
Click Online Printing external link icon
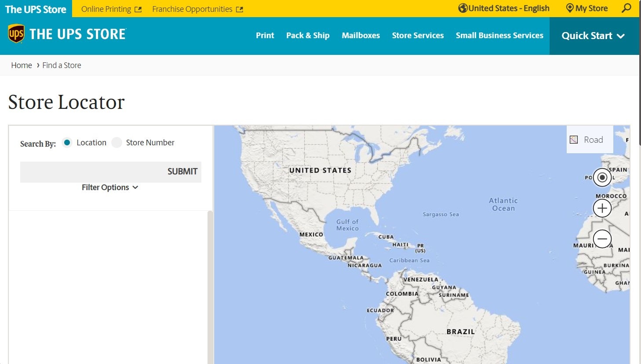(138, 9)
